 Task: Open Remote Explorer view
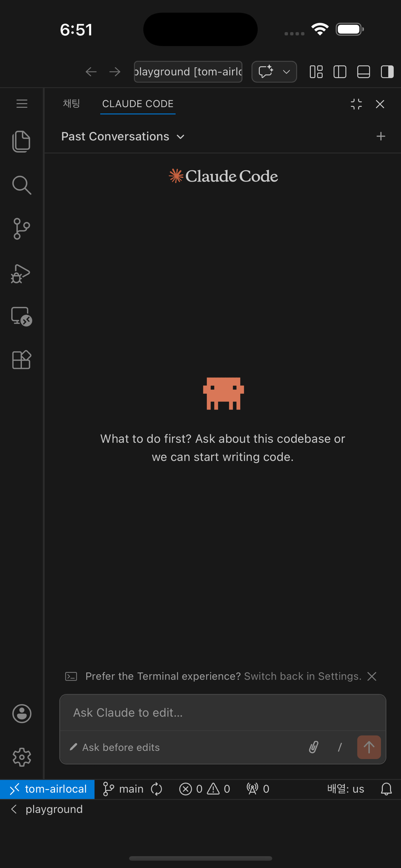pos(22,317)
